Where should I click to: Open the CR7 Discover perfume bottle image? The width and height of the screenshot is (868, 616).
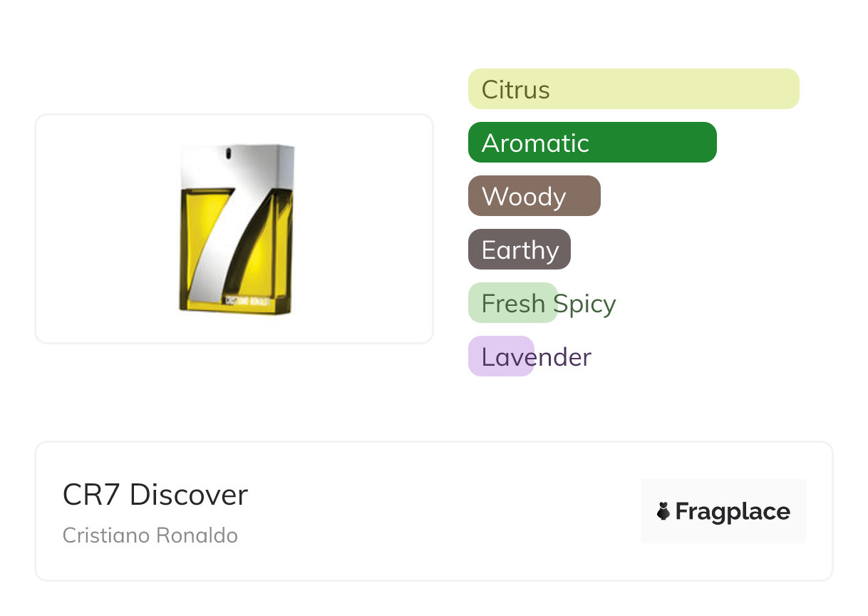coord(237,228)
